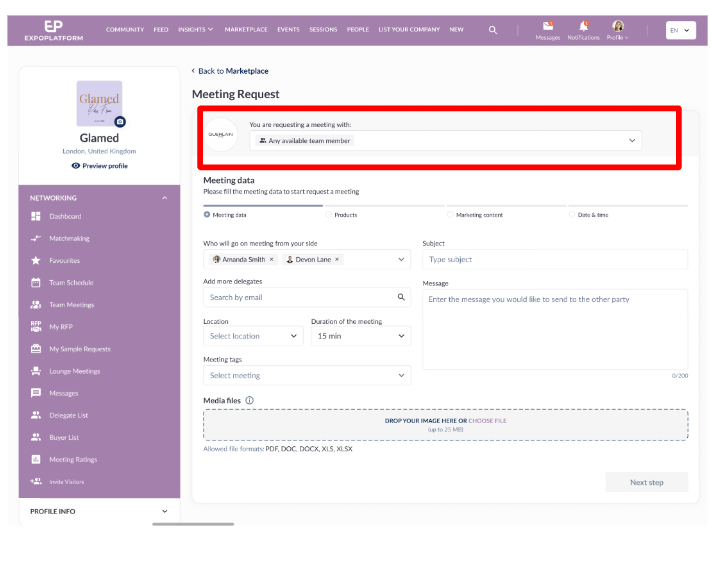
Task: Open the Select meeting tags dropdown
Action: (x=307, y=375)
